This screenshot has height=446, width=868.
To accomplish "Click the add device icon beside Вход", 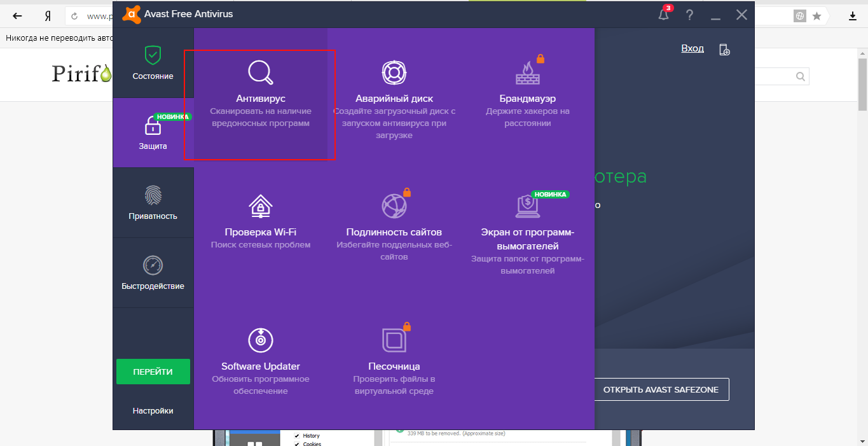I will click(724, 50).
